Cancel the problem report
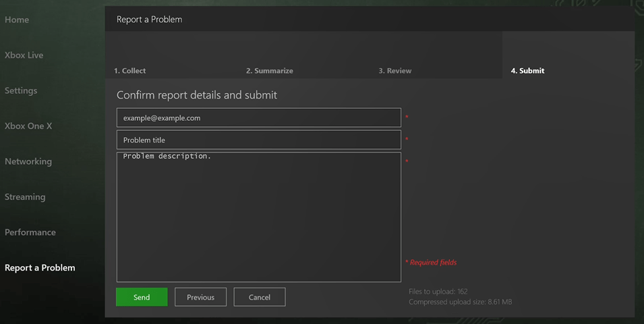644x324 pixels. (x=260, y=297)
